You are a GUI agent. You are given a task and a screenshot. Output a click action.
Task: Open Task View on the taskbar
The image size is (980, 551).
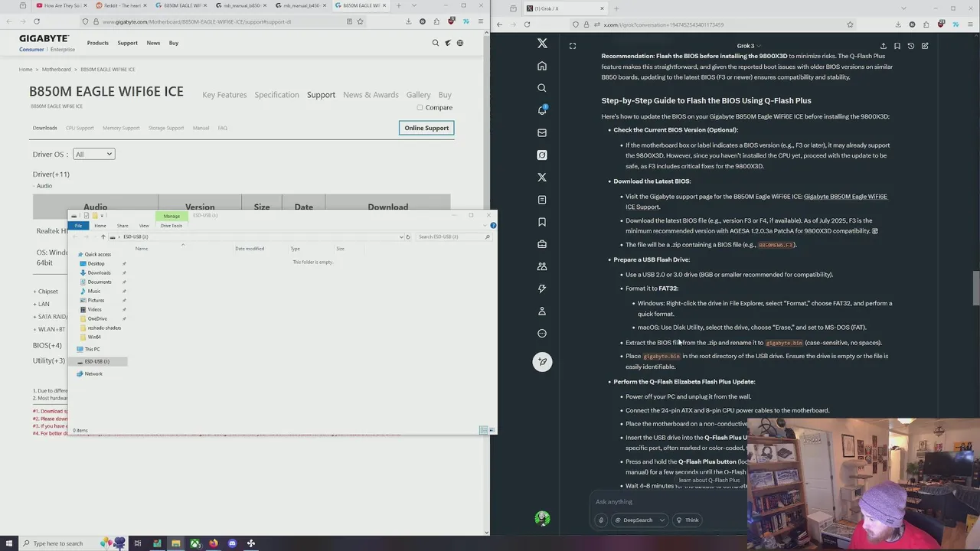[138, 543]
